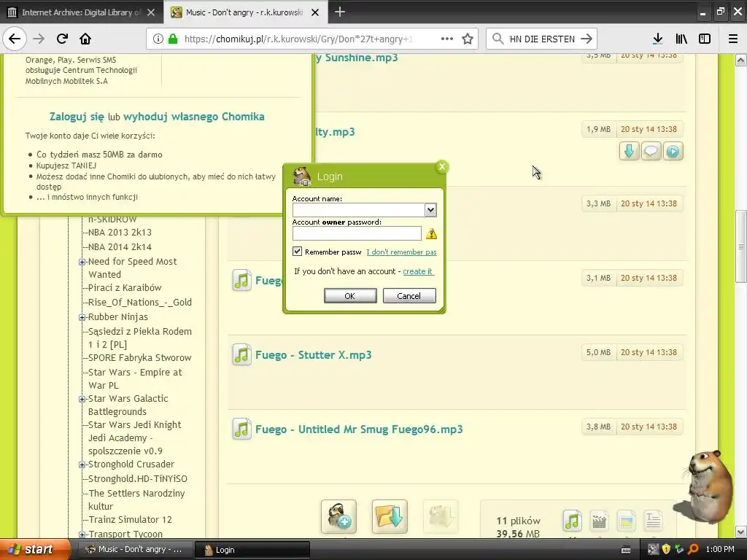
Task: Open NBA 2014 2k14 folder
Action: pos(120,247)
